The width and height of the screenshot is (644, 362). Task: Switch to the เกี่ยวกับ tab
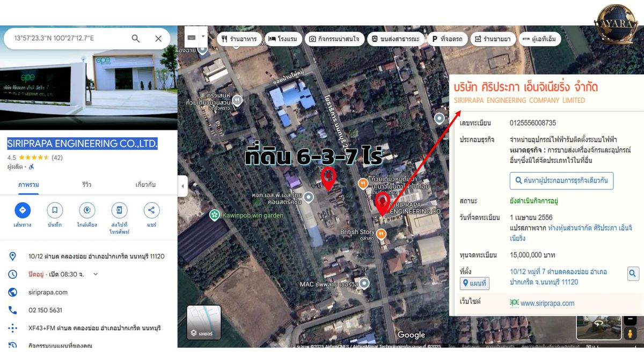145,184
